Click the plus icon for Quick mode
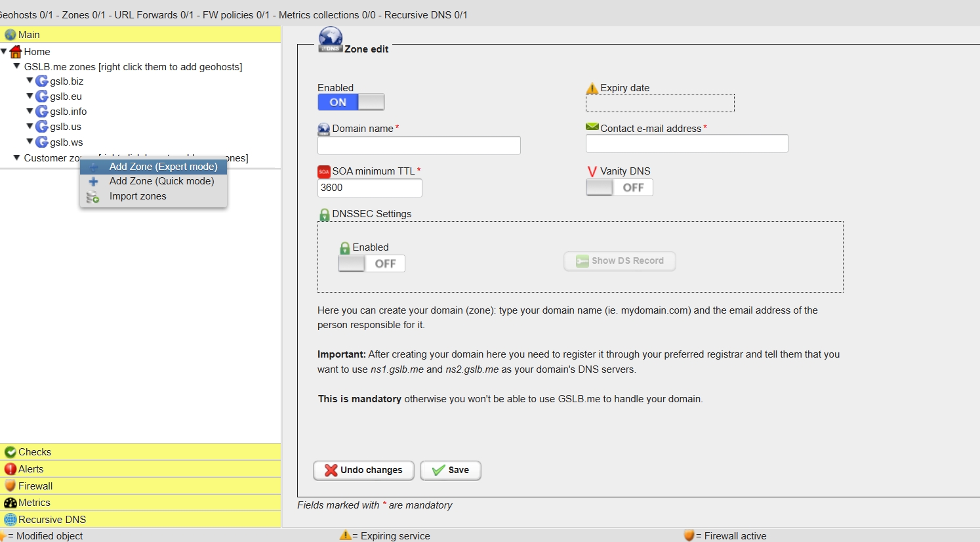 pyautogui.click(x=93, y=182)
